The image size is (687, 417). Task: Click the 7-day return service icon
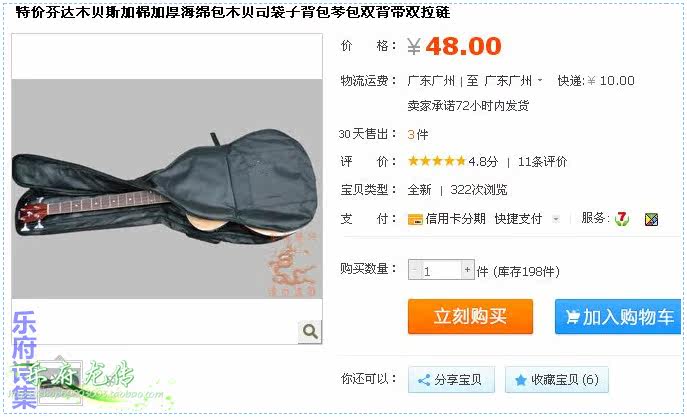click(x=622, y=219)
